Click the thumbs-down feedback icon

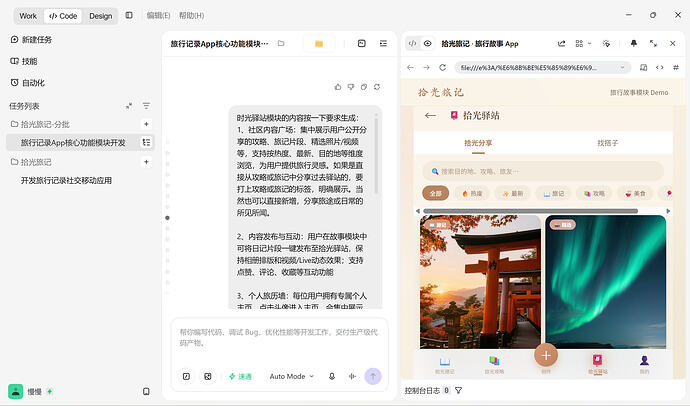[x=351, y=87]
